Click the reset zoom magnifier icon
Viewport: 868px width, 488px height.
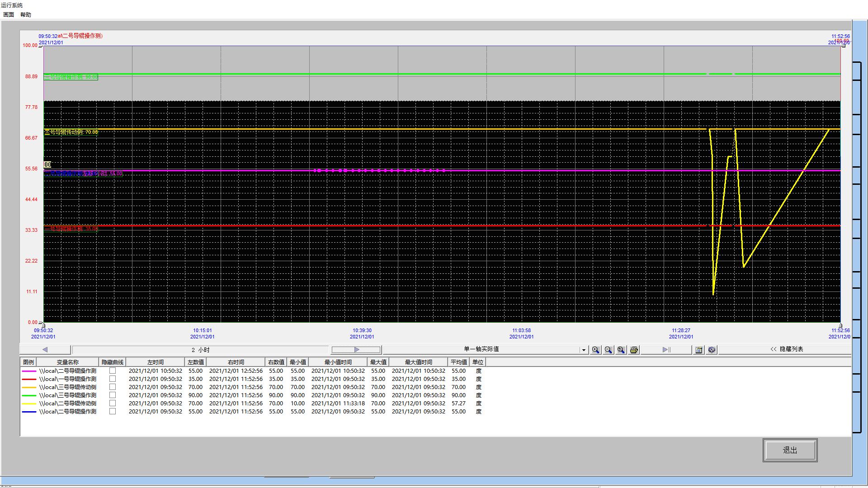coord(621,350)
